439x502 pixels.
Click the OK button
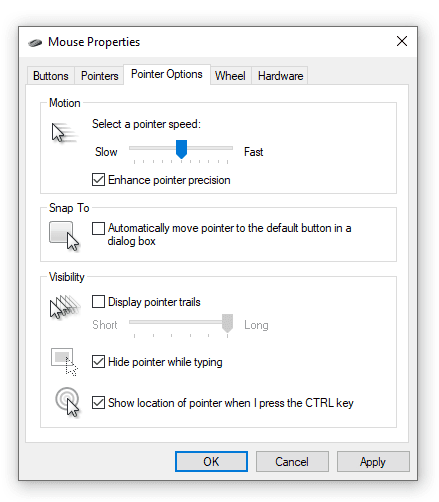[x=211, y=462]
